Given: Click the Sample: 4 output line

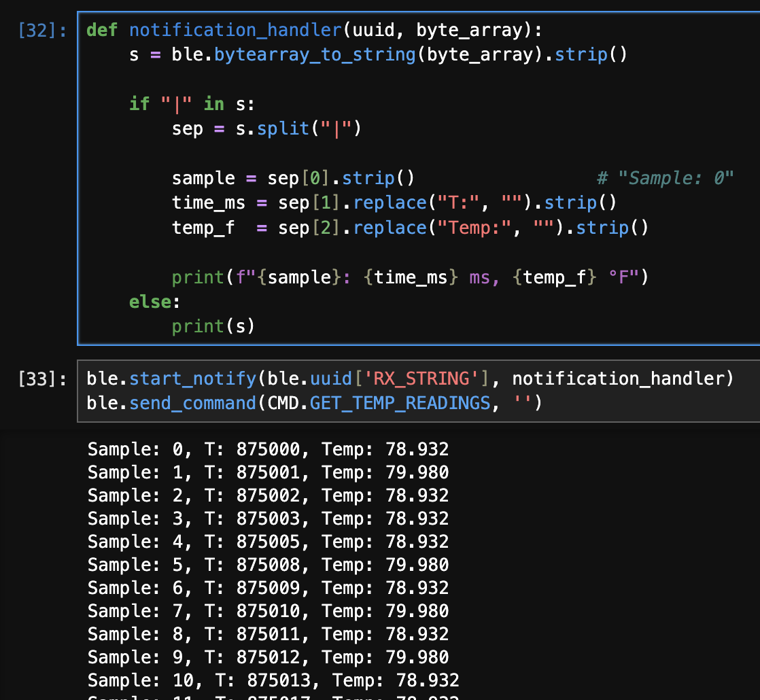Looking at the screenshot, I should [x=268, y=542].
